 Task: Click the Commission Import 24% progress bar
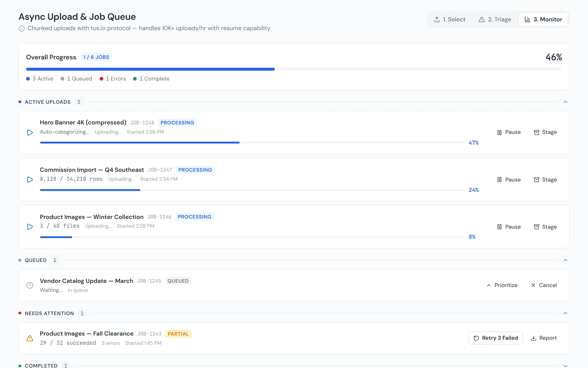[x=252, y=190]
